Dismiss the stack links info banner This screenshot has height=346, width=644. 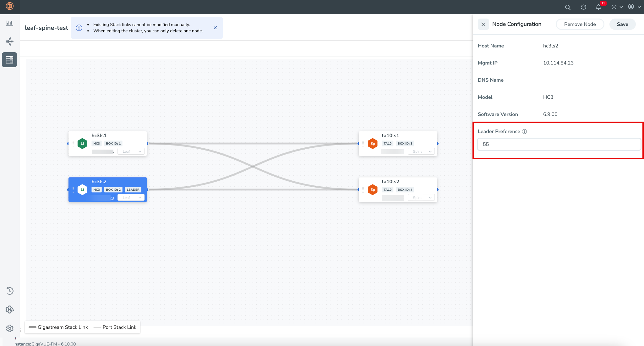coord(215,28)
